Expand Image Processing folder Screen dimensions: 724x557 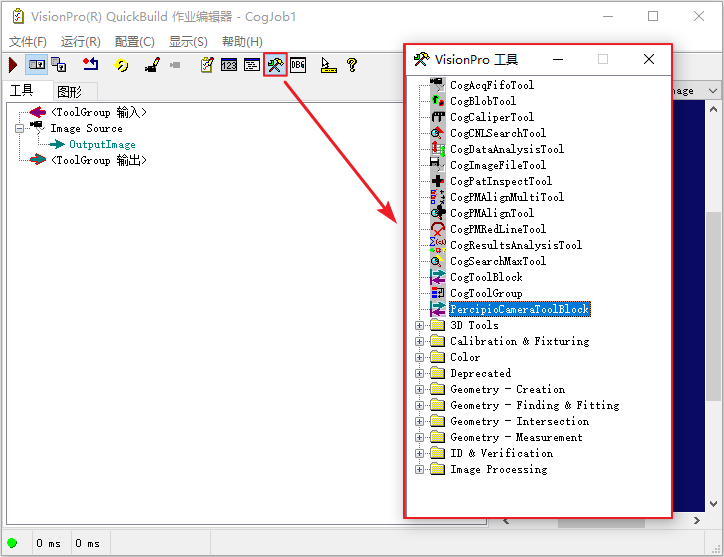[419, 469]
